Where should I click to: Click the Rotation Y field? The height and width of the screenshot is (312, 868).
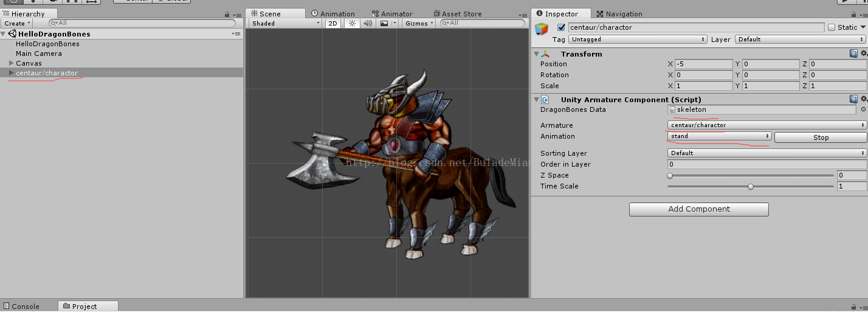(x=771, y=75)
